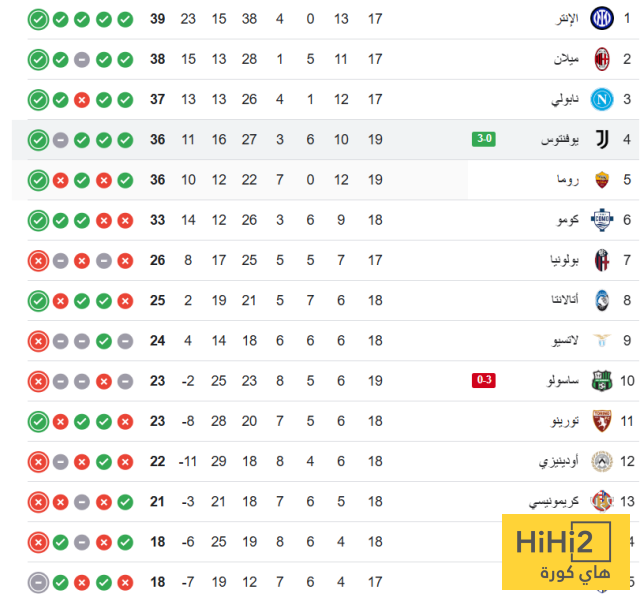Click the Sassuolo club crest

tap(602, 380)
